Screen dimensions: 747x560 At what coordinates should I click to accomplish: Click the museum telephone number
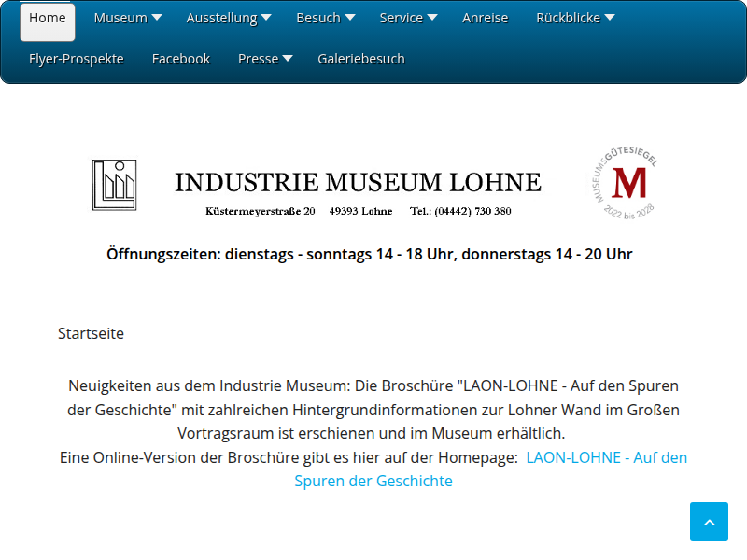point(460,211)
